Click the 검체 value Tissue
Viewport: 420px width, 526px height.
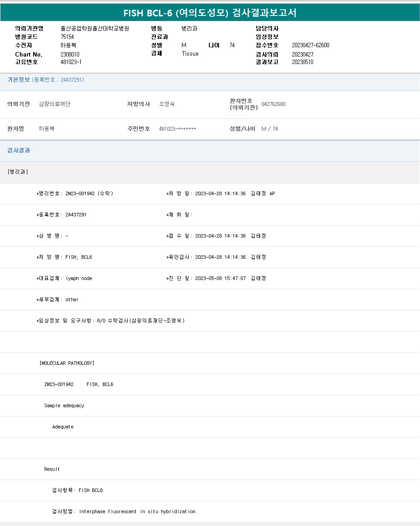(x=190, y=54)
